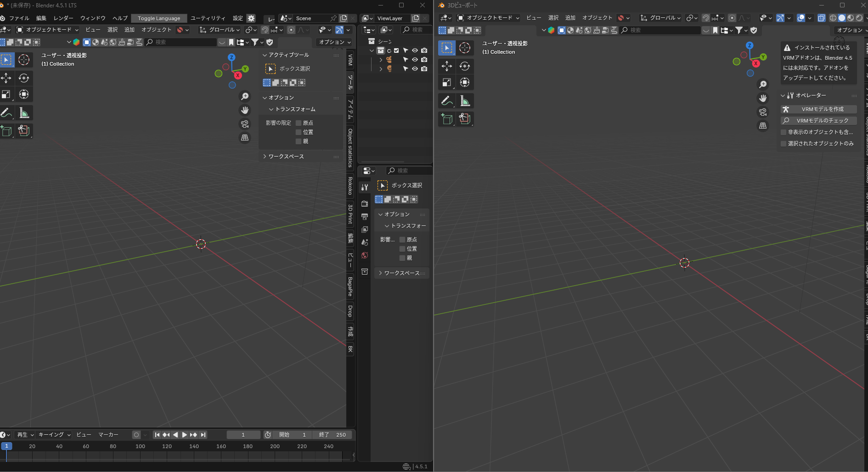The image size is (868, 472).
Task: Select the Annotate tool in left viewport
Action: point(6,113)
